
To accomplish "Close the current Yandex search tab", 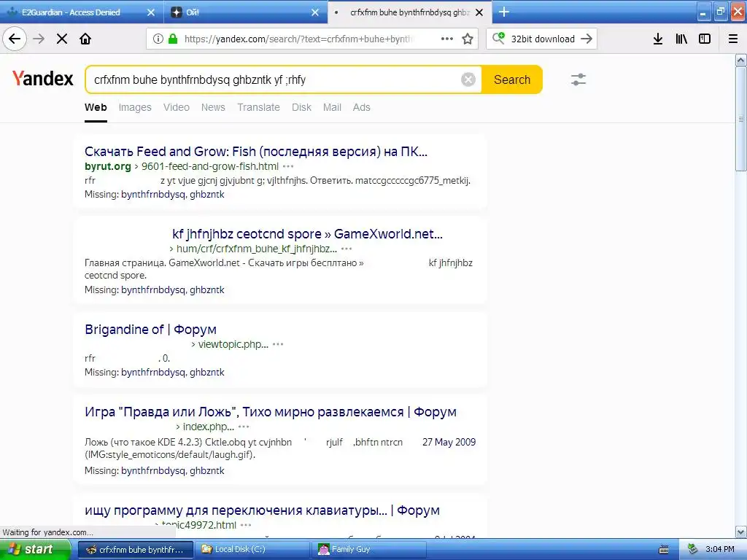I will 480,12.
